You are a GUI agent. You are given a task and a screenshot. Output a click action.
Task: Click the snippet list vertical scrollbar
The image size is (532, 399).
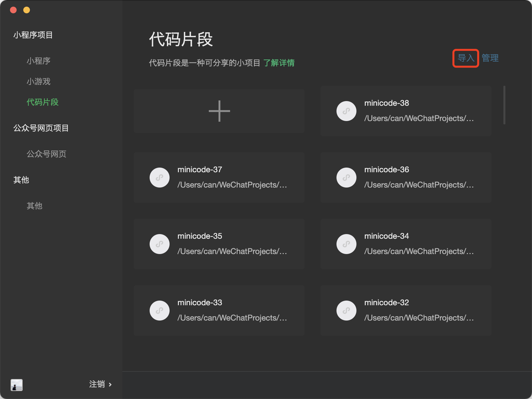pos(504,105)
